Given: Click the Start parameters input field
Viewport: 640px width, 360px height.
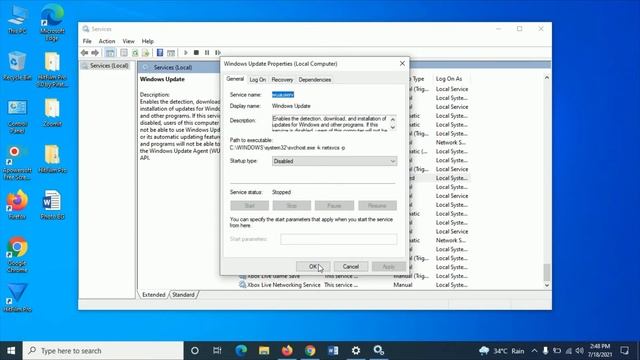Looking at the screenshot, I should (338, 239).
